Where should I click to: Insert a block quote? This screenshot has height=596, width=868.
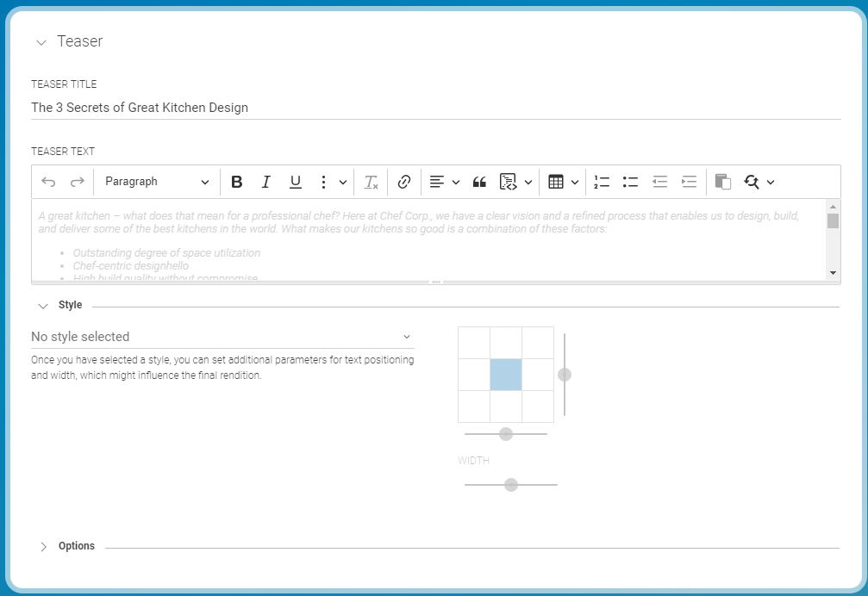pyautogui.click(x=479, y=182)
